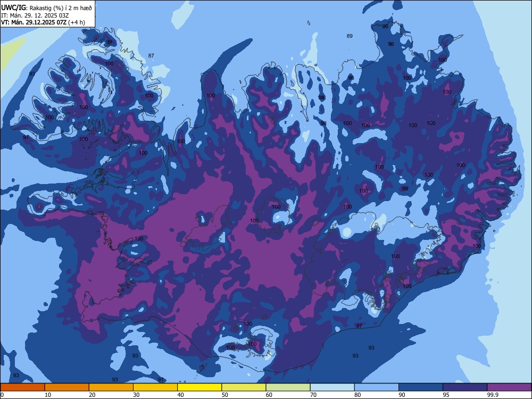Click the 60–70 light green legend swatch
The height and width of the screenshot is (399, 532).
(x=288, y=387)
